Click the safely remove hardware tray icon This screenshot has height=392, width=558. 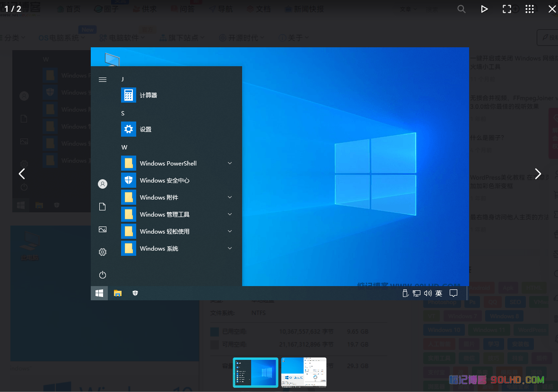click(405, 293)
